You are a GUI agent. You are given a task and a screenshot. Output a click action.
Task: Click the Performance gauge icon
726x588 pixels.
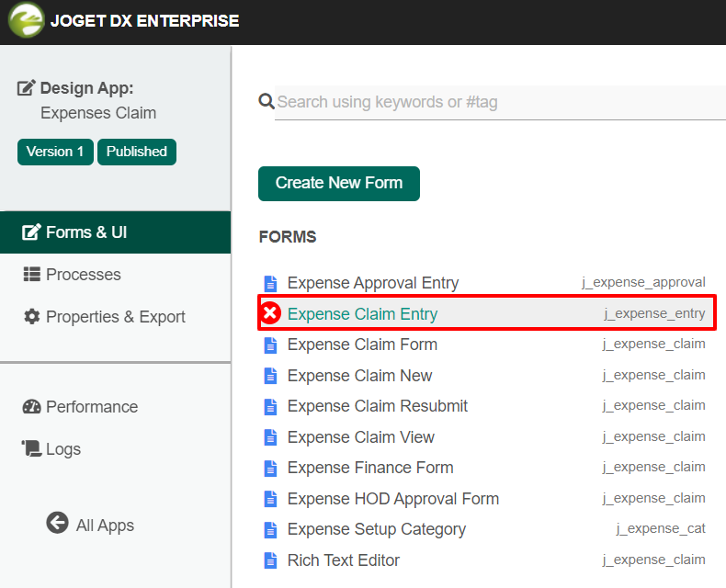point(32,407)
